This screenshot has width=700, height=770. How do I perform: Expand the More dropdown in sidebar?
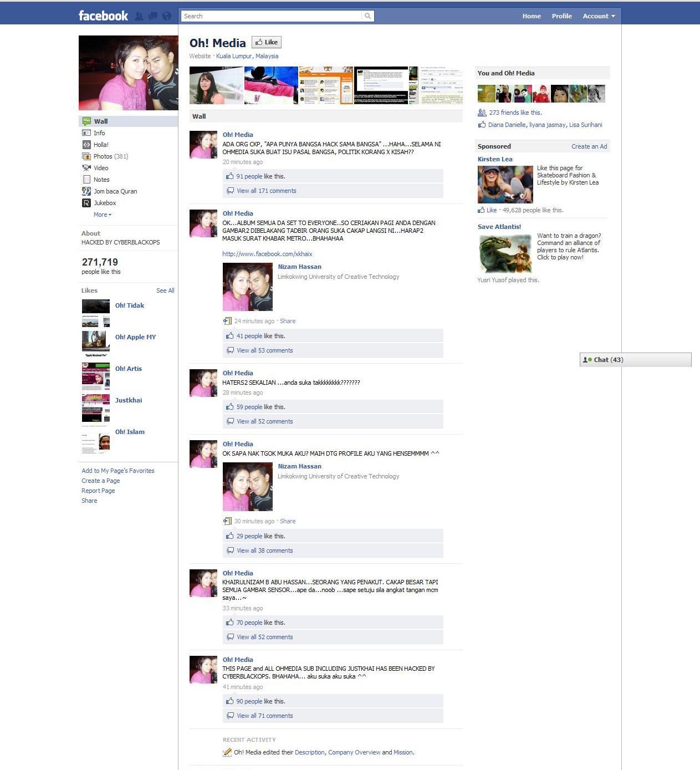click(103, 215)
